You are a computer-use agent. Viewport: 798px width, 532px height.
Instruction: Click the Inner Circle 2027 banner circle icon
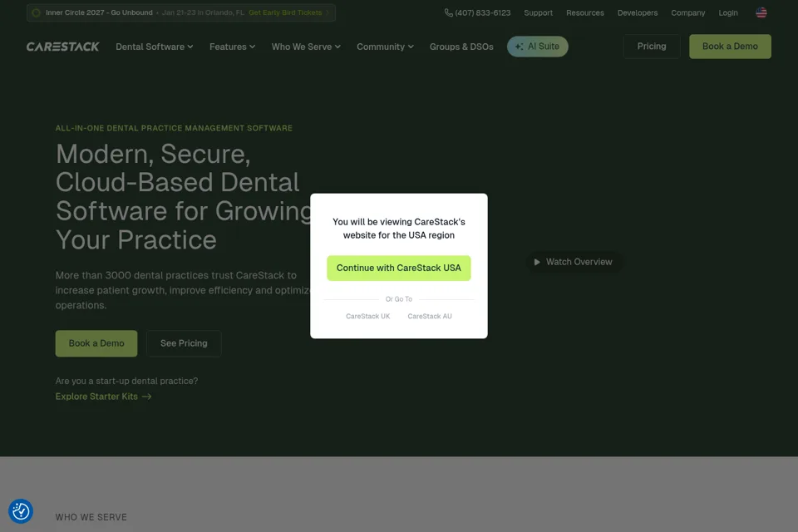pyautogui.click(x=36, y=12)
